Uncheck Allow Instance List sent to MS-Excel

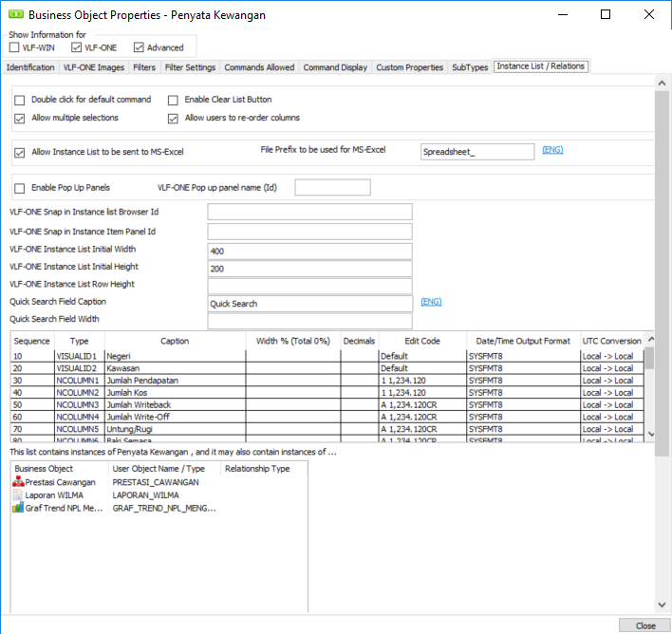(x=20, y=152)
